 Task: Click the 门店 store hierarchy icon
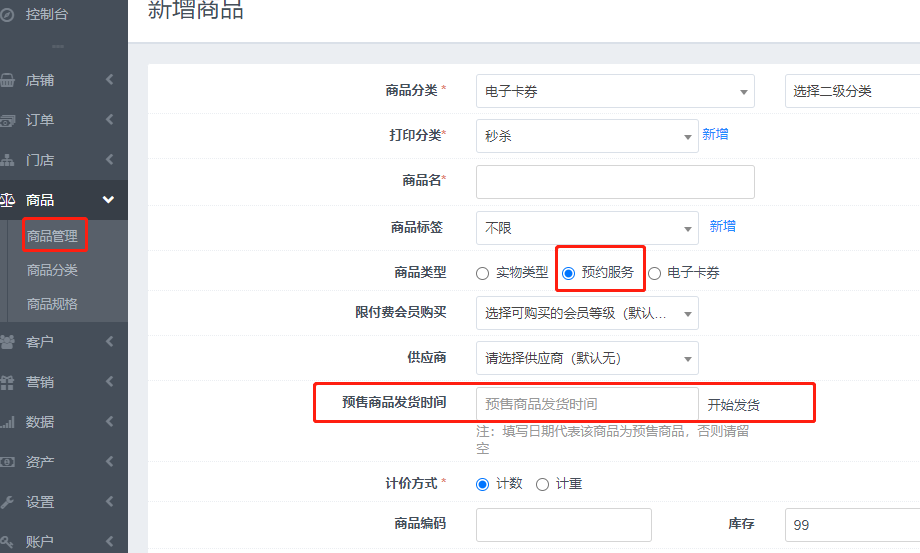click(x=7, y=160)
